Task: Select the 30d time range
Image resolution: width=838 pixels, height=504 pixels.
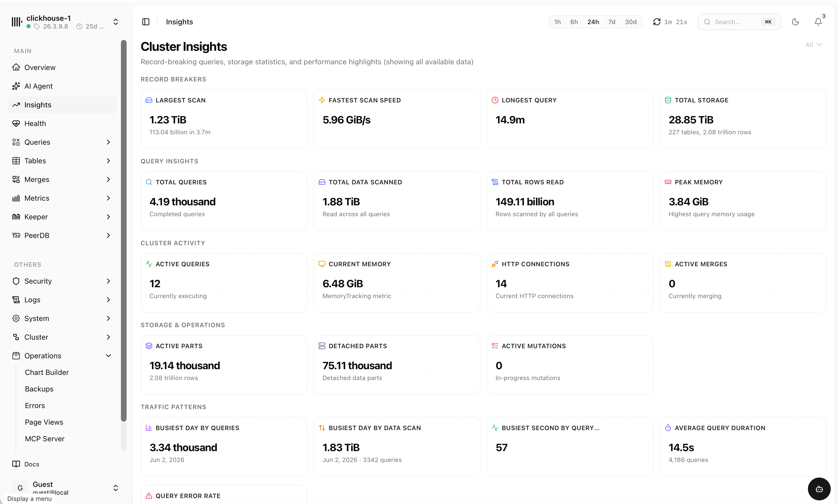Action: (631, 22)
